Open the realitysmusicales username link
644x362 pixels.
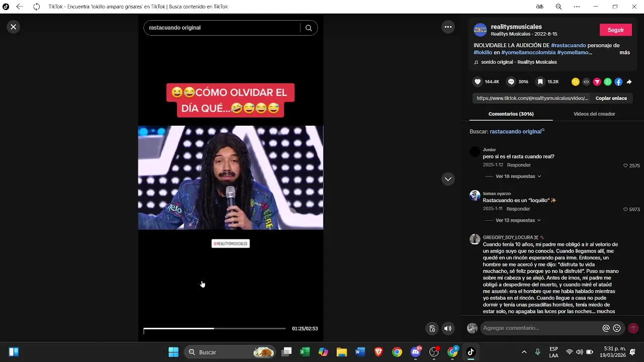point(516,27)
